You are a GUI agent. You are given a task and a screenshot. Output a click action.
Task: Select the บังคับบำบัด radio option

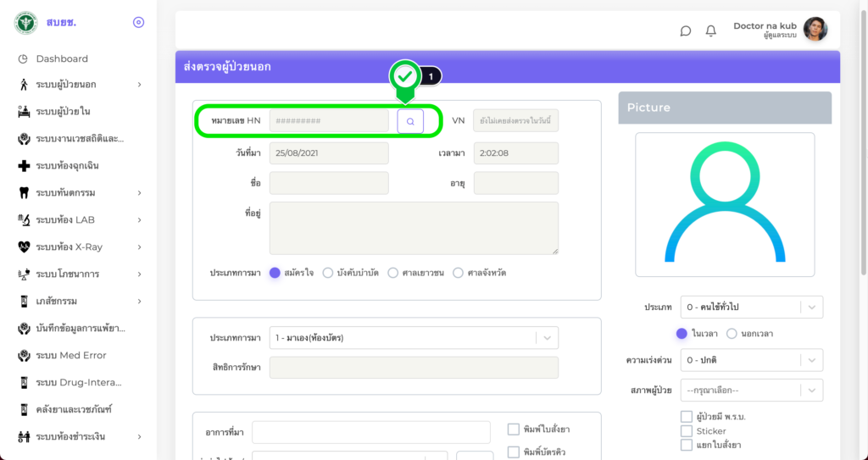click(328, 273)
